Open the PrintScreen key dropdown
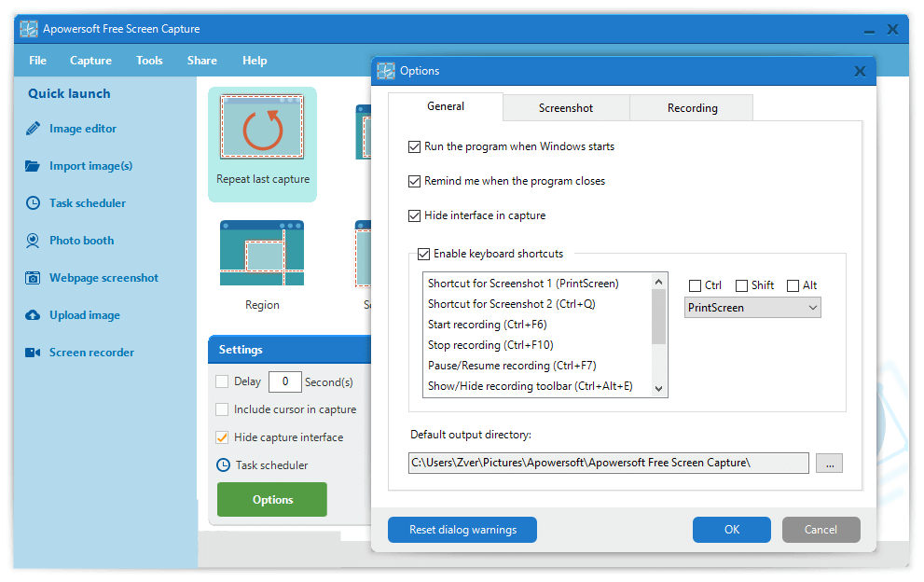Image resolution: width=924 pixels, height=582 pixels. tap(752, 308)
